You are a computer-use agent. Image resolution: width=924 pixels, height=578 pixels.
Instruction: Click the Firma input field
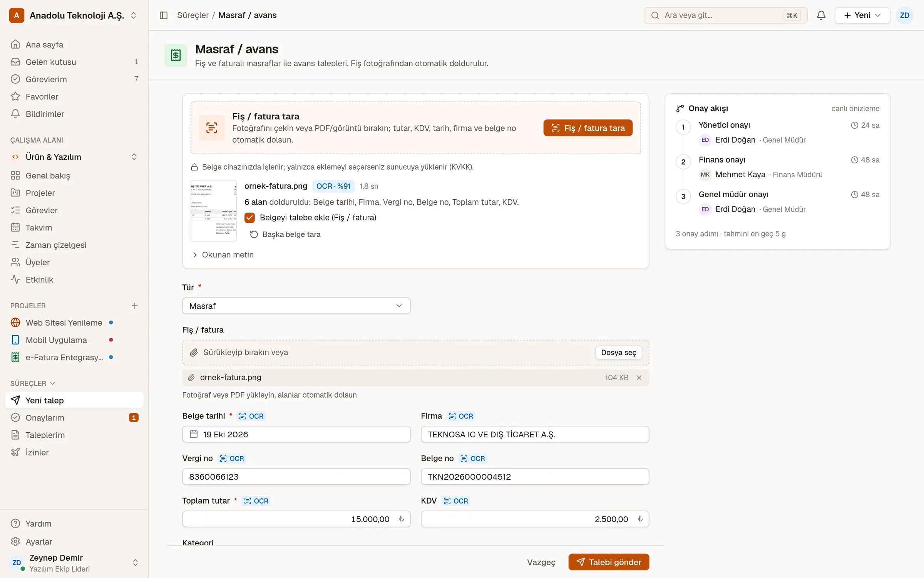pos(535,434)
